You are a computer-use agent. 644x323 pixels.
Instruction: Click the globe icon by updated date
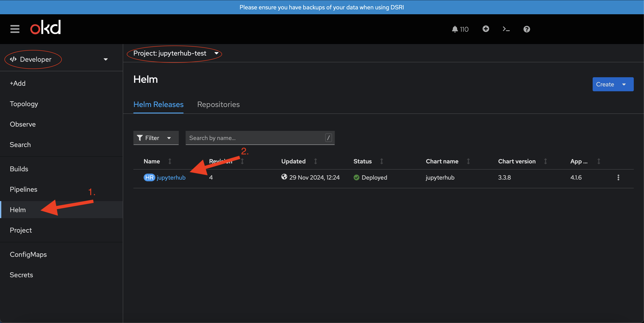click(284, 177)
